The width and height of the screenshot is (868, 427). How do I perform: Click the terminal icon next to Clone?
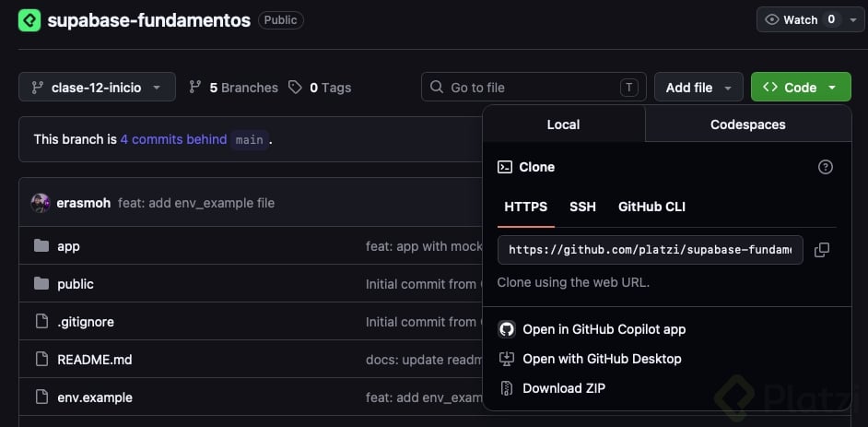click(505, 167)
